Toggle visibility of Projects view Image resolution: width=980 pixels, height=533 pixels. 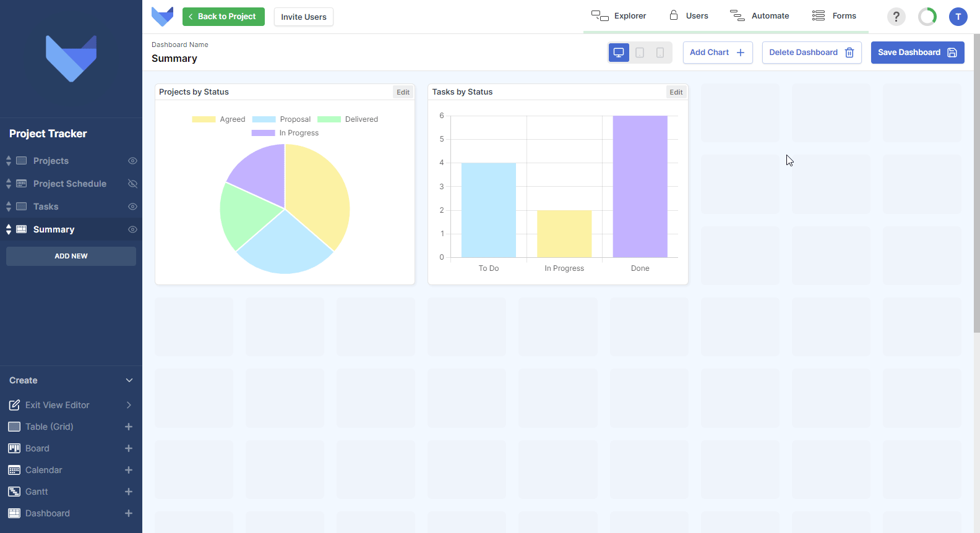coord(132,161)
